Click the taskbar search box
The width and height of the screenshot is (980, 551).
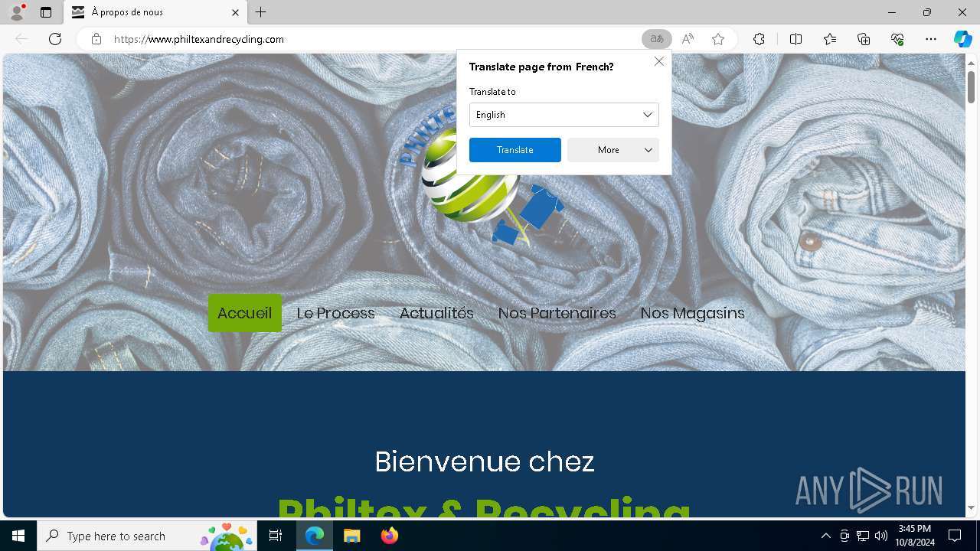point(148,536)
